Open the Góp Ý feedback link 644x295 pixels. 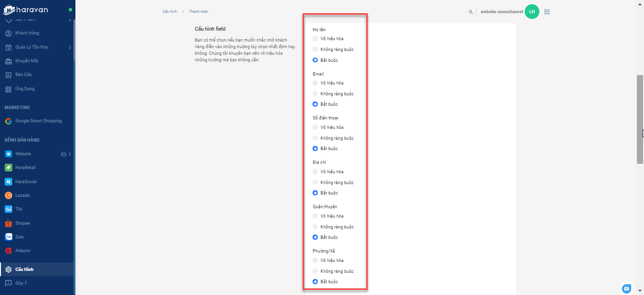[x=21, y=283]
